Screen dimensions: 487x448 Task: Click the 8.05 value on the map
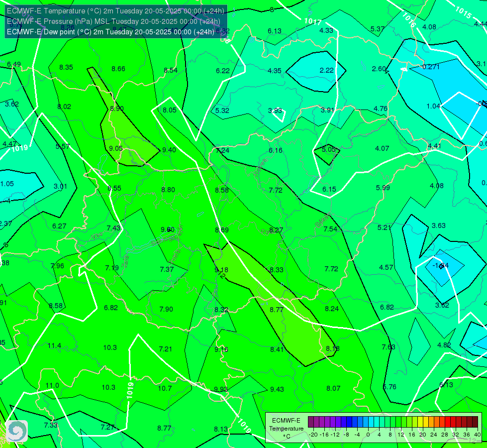170,110
